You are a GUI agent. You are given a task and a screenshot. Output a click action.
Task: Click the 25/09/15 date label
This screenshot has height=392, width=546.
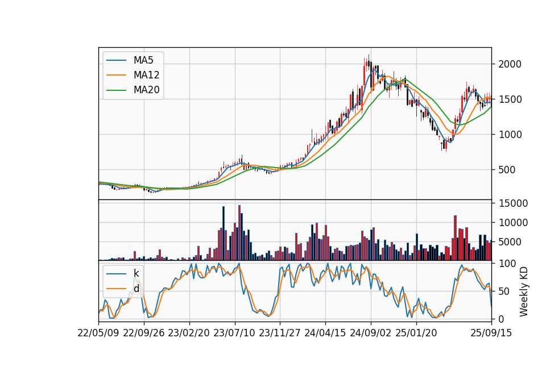pos(491,333)
